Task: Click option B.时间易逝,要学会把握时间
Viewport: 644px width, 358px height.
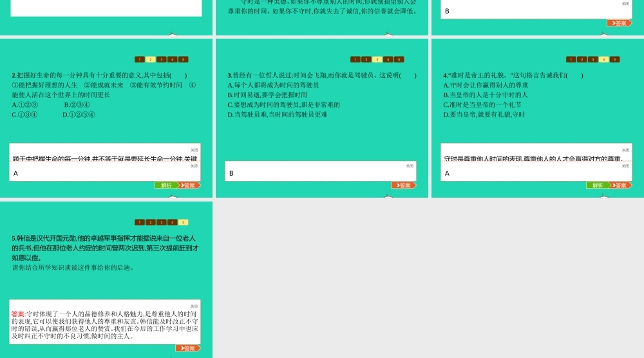Action: click(267, 95)
